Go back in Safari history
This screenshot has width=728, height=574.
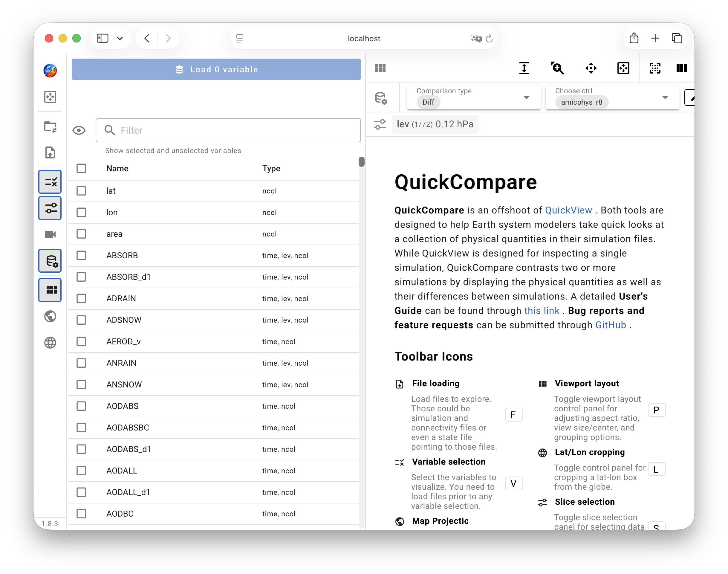tap(147, 38)
